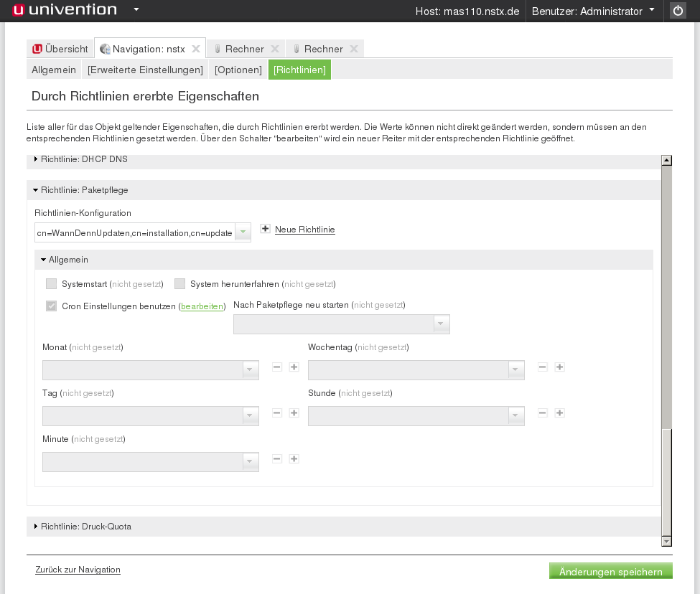Toggle Cron Einstellungen benutzen checkbox
This screenshot has height=594, width=700.
[51, 306]
